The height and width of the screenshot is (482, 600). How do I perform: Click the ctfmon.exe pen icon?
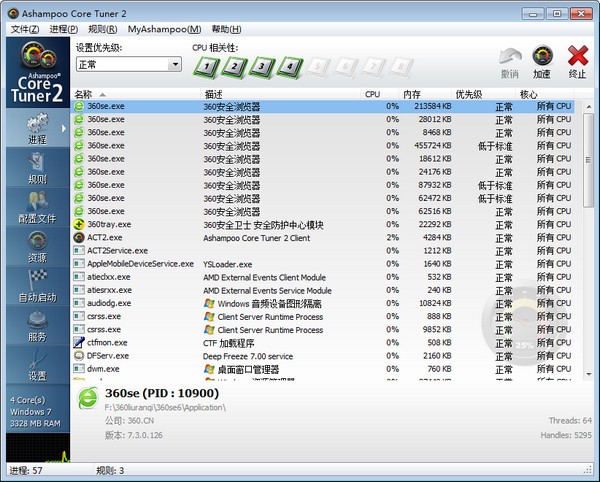[x=79, y=342]
